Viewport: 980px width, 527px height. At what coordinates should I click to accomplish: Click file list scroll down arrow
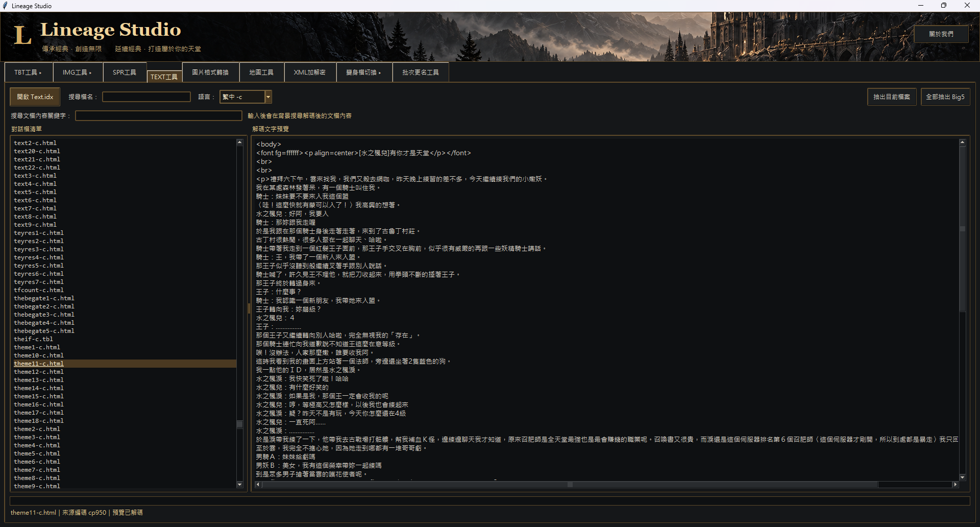[240, 485]
